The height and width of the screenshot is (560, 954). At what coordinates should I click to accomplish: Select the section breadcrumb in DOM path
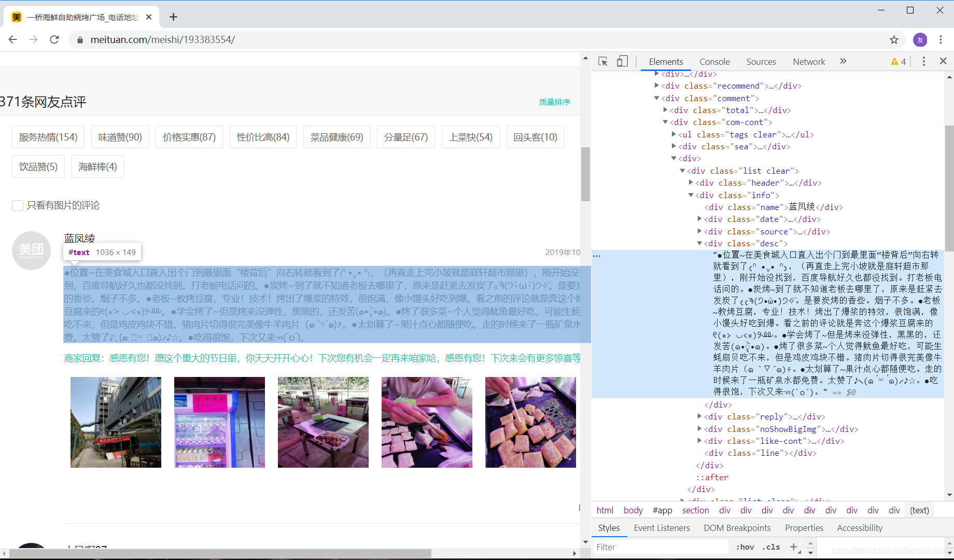click(695, 510)
